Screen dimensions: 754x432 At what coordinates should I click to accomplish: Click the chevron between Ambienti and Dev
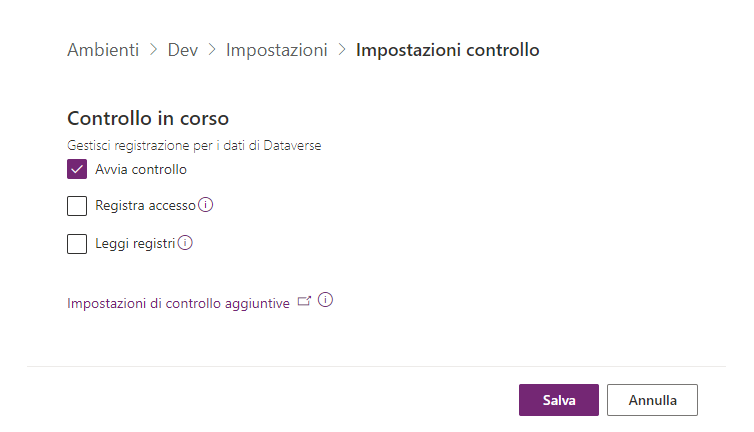click(x=153, y=50)
